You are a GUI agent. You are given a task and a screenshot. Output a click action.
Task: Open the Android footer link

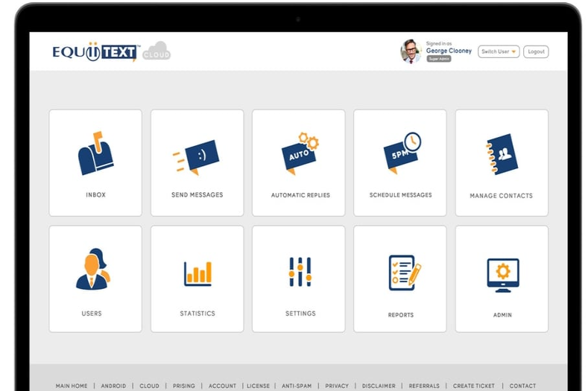point(113,386)
